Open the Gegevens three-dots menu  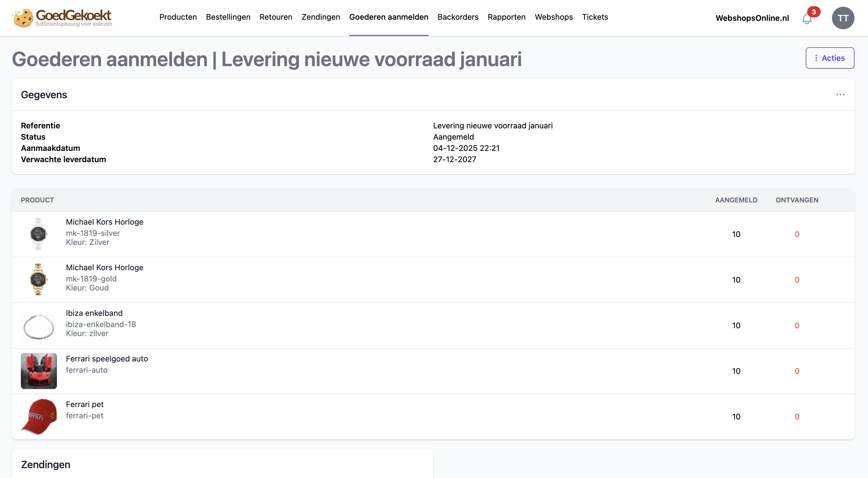840,95
